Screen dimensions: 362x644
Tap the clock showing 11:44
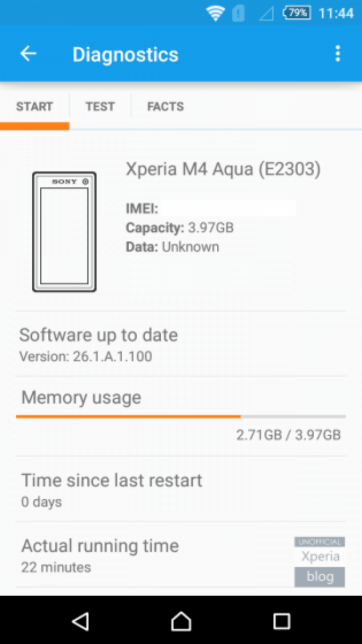336,13
